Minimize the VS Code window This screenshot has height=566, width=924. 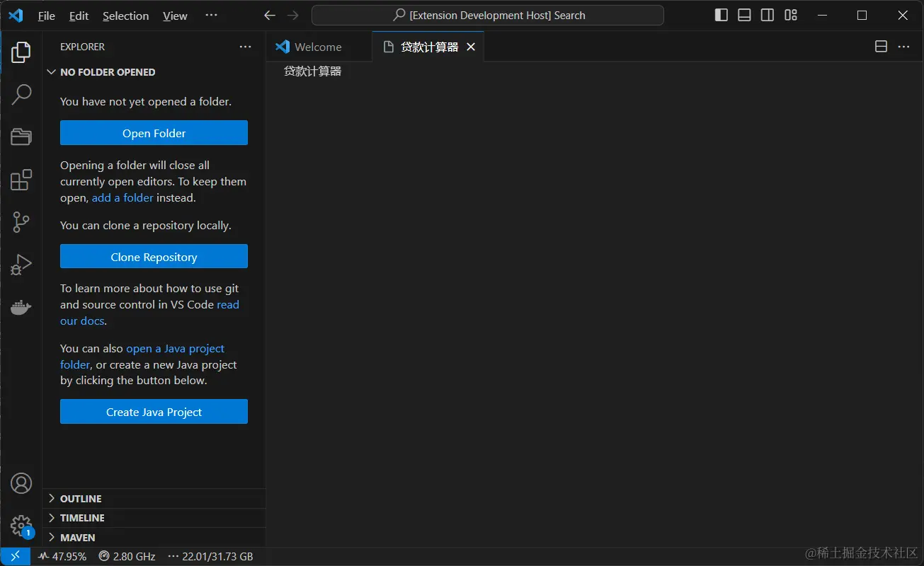click(821, 15)
